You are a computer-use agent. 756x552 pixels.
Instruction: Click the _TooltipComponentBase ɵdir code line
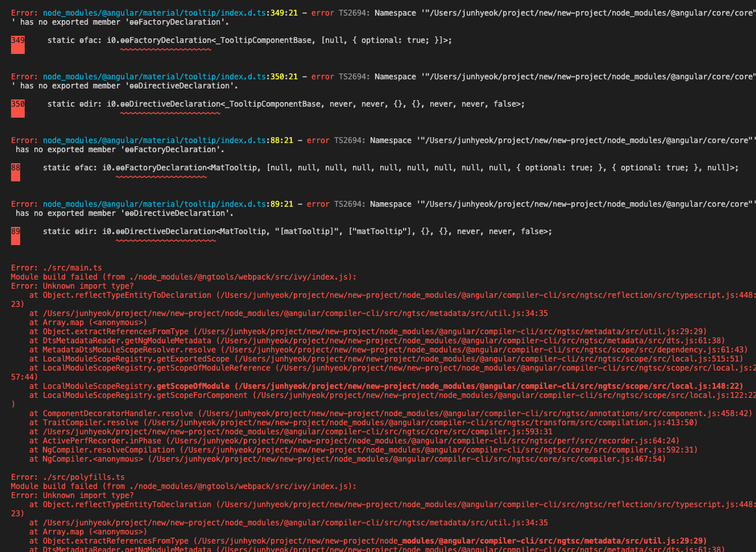tap(286, 104)
